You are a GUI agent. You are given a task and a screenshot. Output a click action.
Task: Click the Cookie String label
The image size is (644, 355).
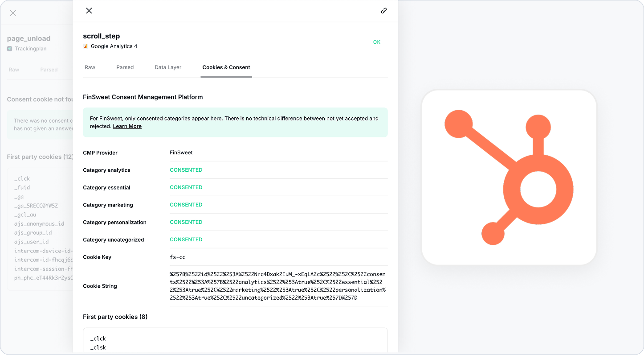coord(100,286)
